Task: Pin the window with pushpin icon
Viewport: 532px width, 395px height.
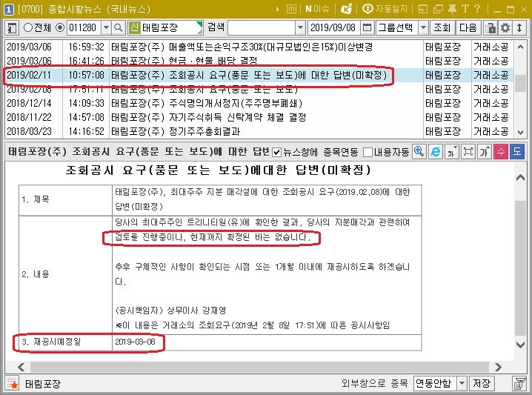Action: pyautogui.click(x=452, y=9)
